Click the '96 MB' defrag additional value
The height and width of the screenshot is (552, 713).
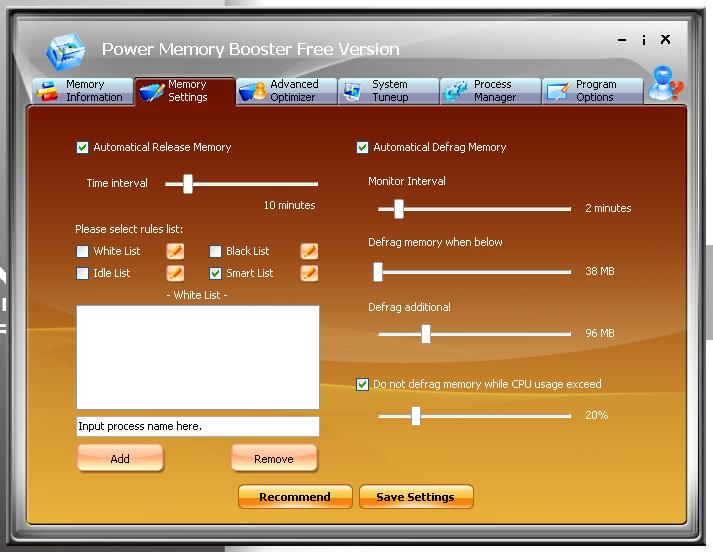coord(600,333)
